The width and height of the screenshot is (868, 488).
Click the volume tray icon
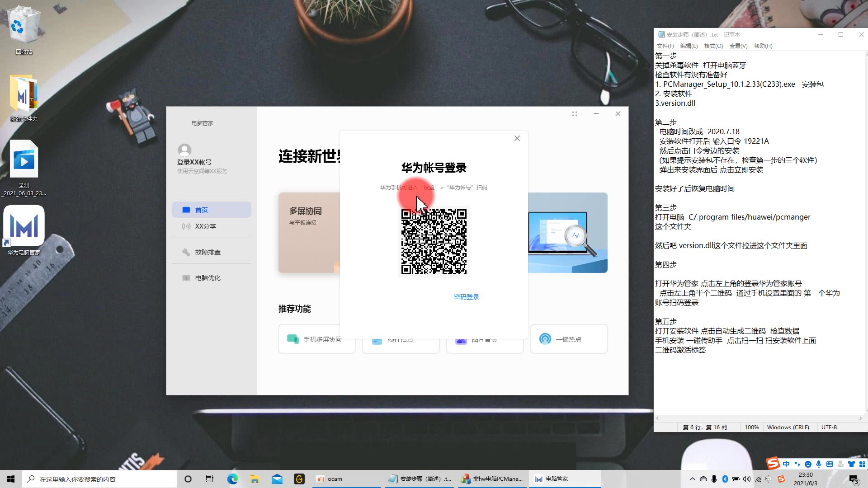(746, 479)
